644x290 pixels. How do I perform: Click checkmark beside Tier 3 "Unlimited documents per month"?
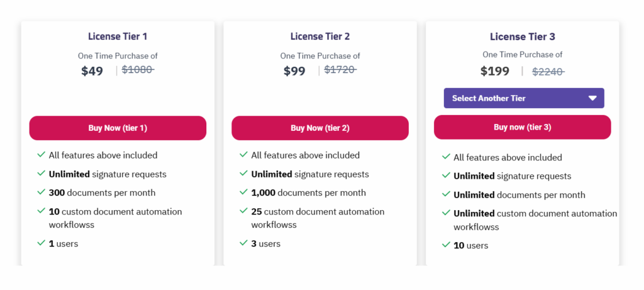pos(446,194)
